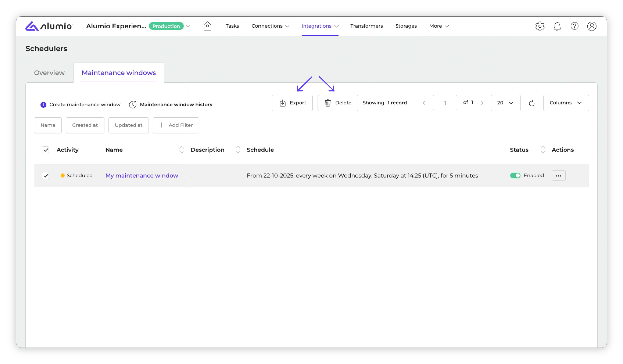Open My maintenance window link
Screen dimensions: 623x364
point(141,176)
